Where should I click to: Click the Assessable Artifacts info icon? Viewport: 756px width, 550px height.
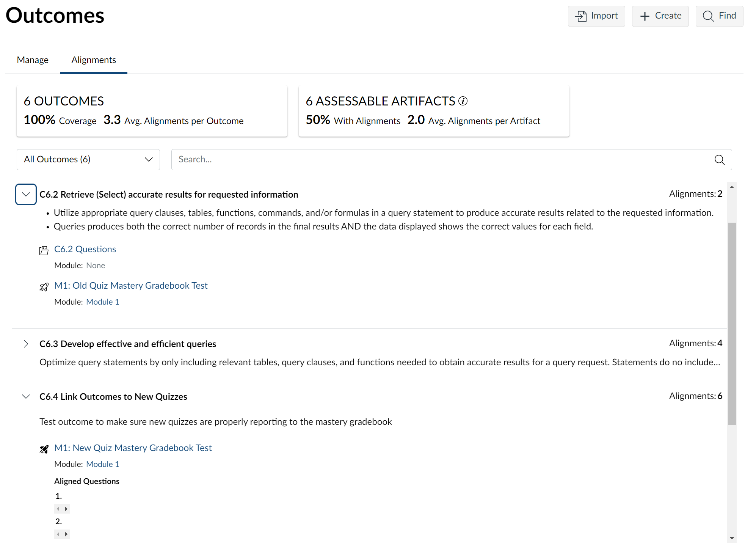[463, 101]
